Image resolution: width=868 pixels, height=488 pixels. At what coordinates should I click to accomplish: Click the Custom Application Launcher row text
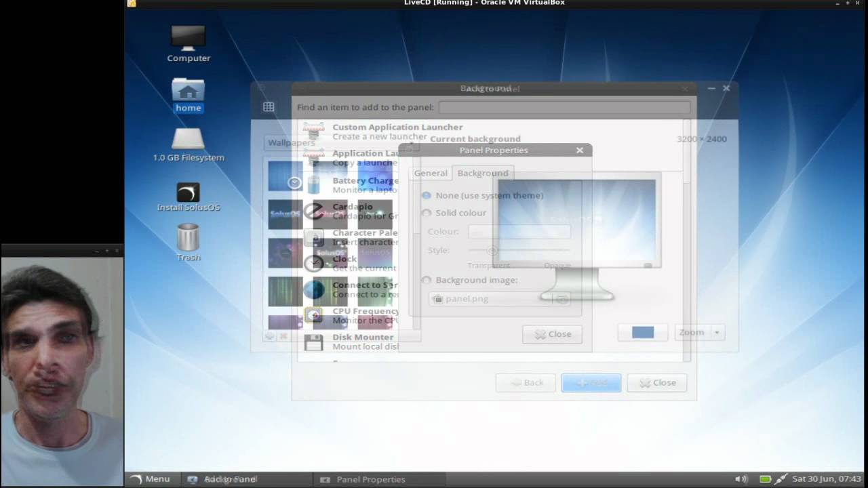tap(397, 131)
